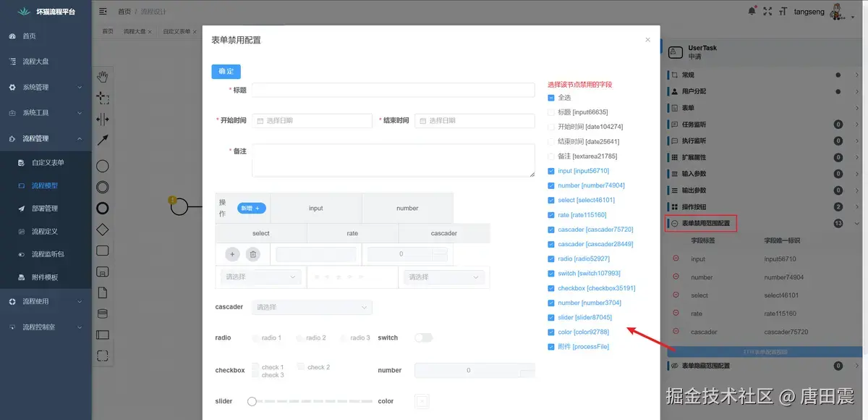Open 首页 in the left sidebar
This screenshot has width=868, height=420.
(46, 35)
